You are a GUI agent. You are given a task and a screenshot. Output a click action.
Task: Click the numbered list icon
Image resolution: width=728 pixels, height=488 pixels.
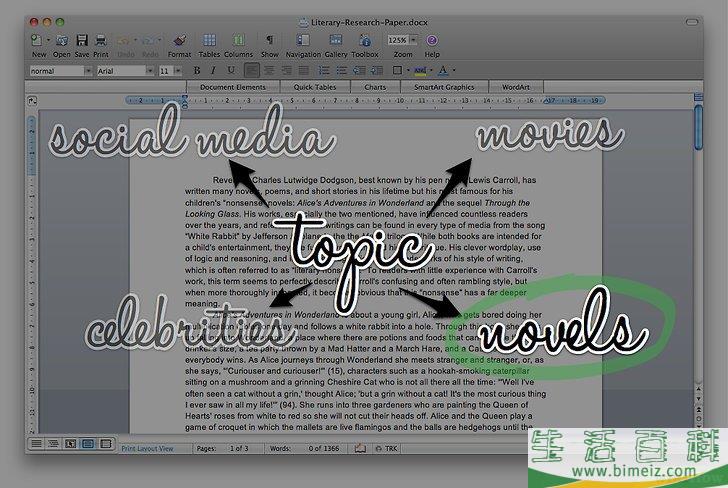tap(324, 71)
